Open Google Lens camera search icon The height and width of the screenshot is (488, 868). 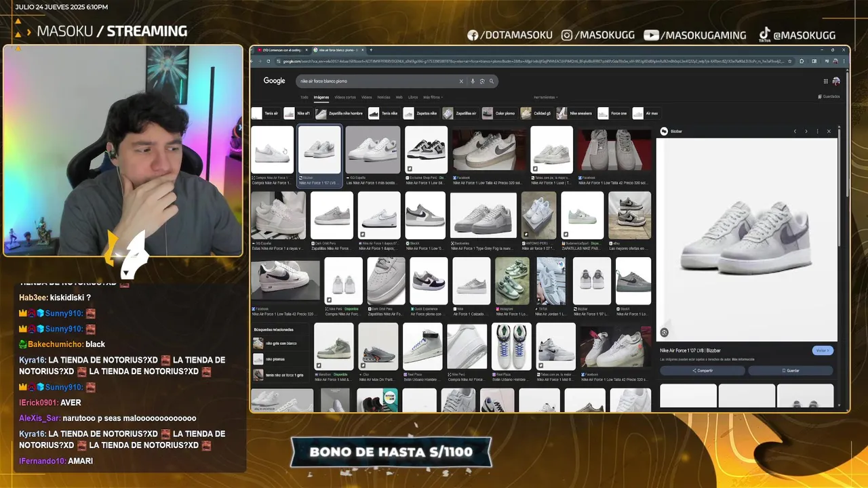point(482,81)
